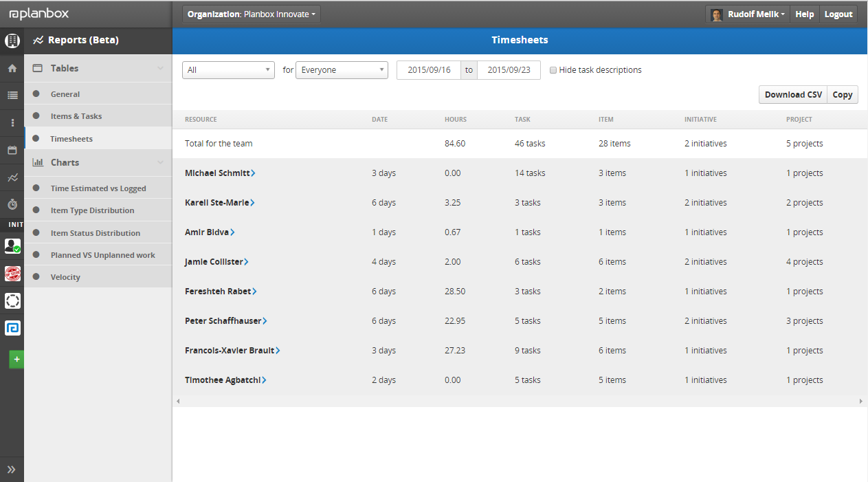Select the initiative with user checkmark icon

(x=12, y=246)
